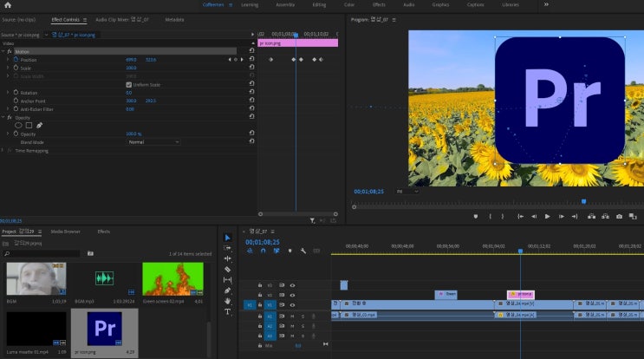Screen dimensions: 644x359
Task: Select the Slip tool
Action: [x=228, y=280]
